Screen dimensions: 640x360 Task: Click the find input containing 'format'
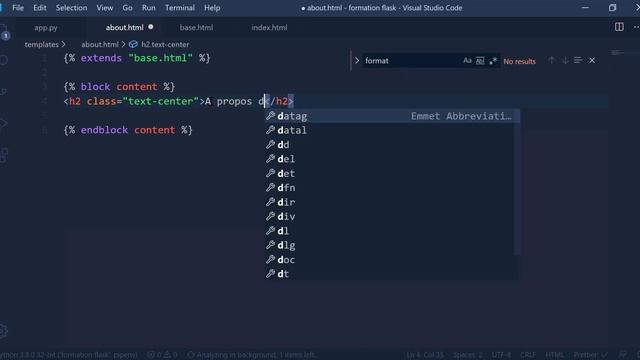click(412, 61)
